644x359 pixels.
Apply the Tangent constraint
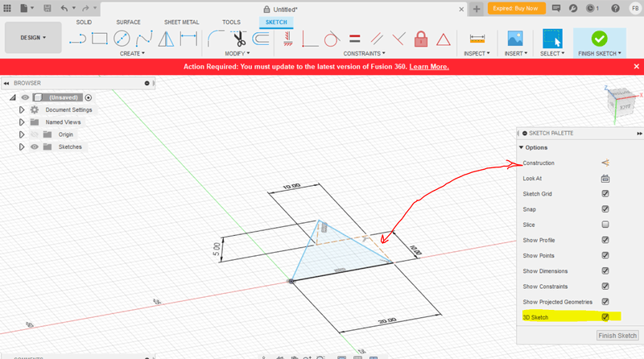coord(332,39)
